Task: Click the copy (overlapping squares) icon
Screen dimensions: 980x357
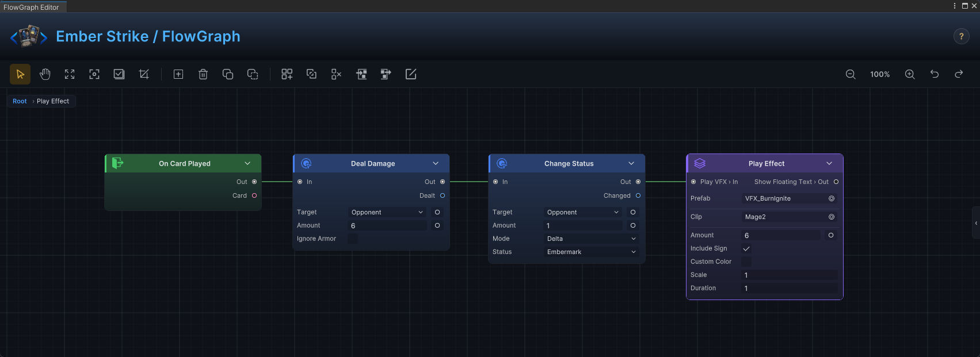Action: point(228,74)
